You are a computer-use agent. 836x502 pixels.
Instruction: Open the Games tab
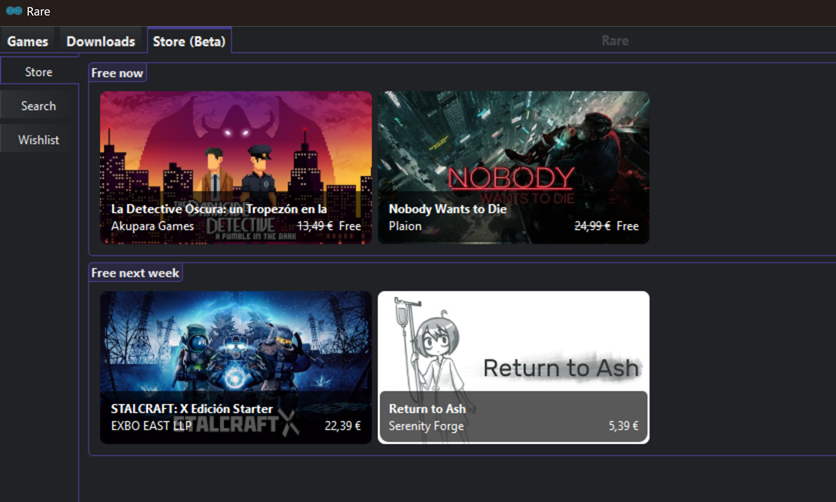click(28, 41)
